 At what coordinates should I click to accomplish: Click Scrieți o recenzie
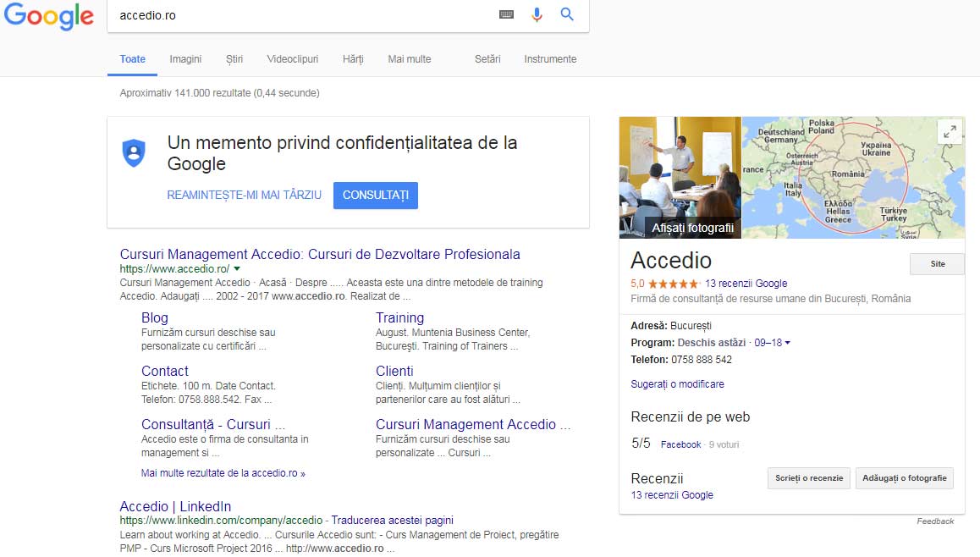click(x=808, y=478)
